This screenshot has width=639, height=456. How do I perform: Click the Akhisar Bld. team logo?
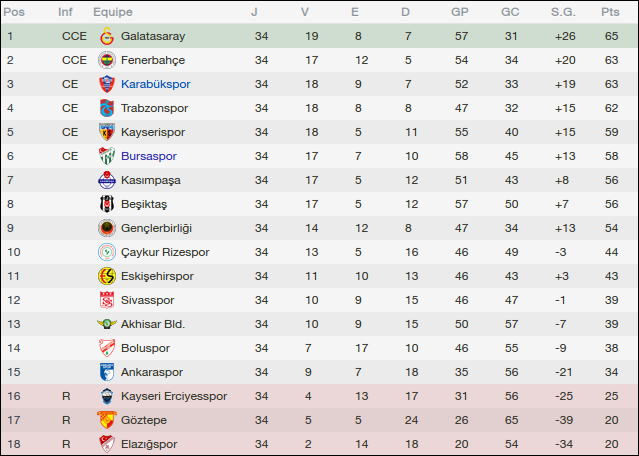click(106, 324)
